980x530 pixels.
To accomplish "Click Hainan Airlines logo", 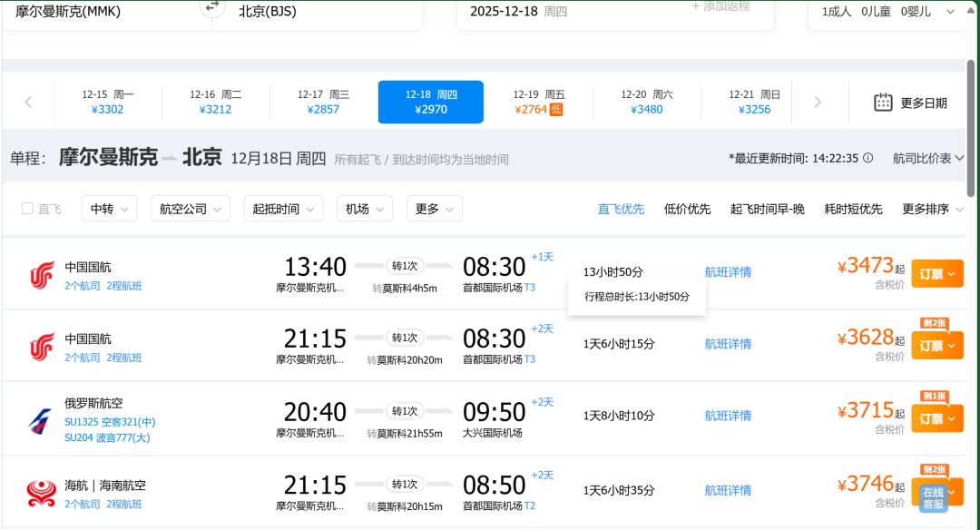I will [41, 494].
